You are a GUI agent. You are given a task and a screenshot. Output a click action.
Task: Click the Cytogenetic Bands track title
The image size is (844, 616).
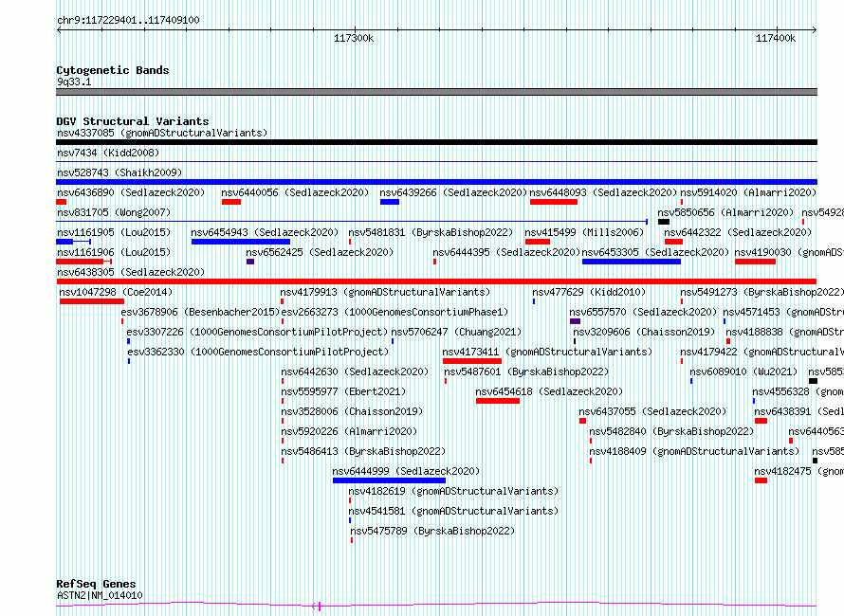(x=113, y=70)
